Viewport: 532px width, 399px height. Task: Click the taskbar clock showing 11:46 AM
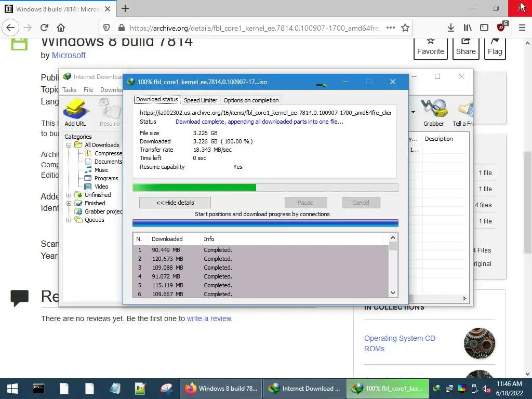click(509, 389)
